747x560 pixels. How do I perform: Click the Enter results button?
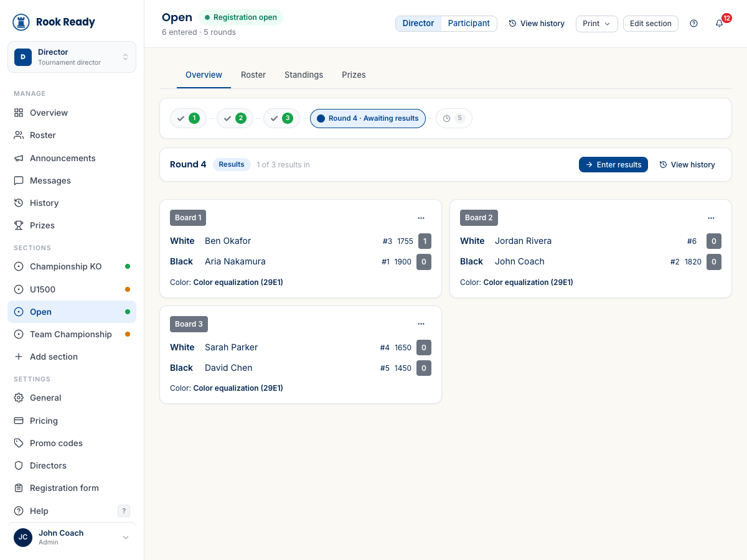[613, 164]
